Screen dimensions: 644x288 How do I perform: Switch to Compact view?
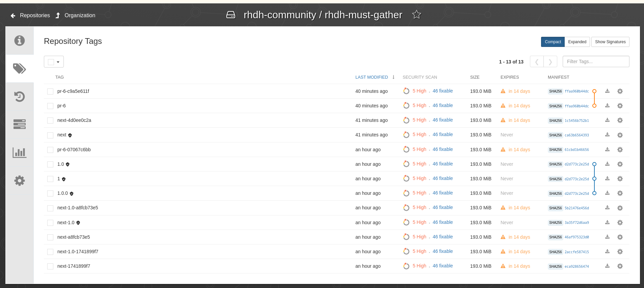(x=553, y=42)
